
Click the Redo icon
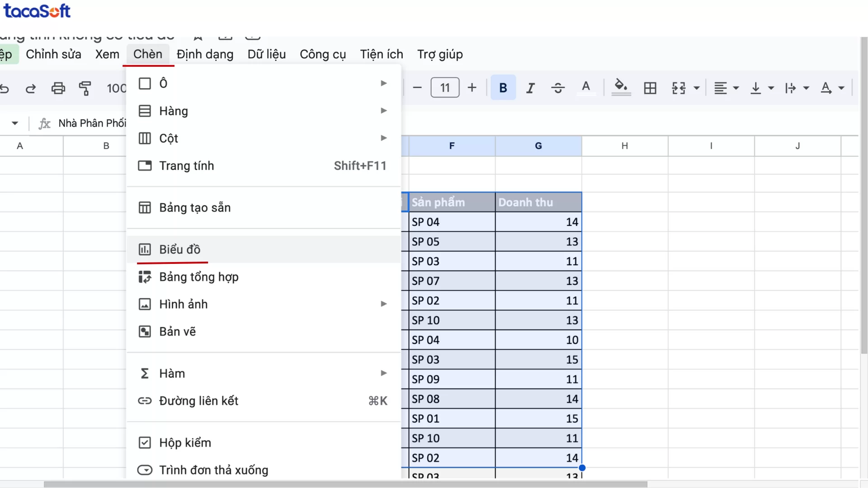30,88
